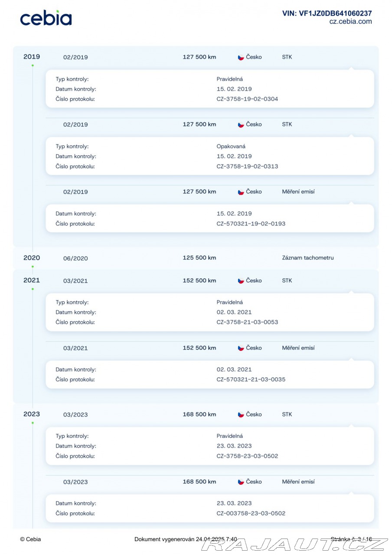
Task: Click the © Cebia footer text
Action: pos(30,539)
